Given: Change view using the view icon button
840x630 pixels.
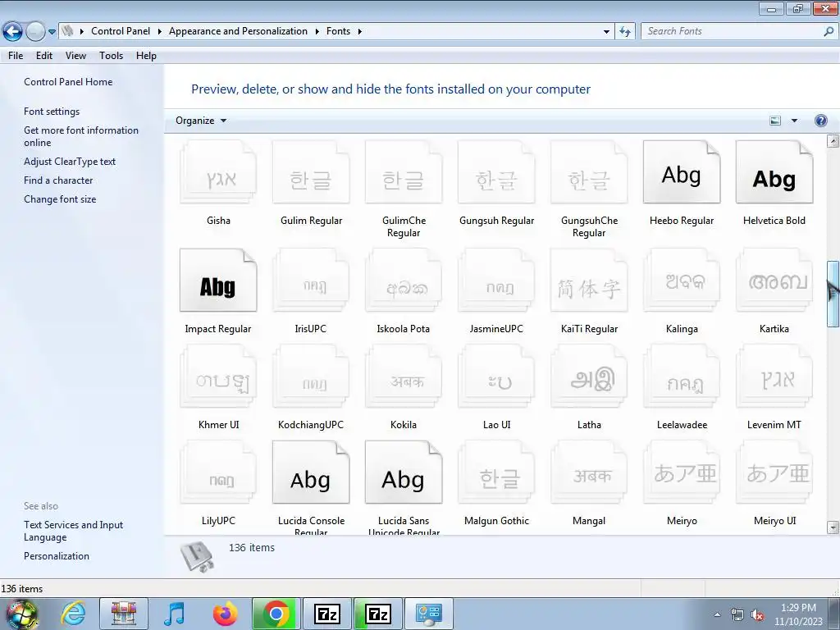Looking at the screenshot, I should [775, 121].
